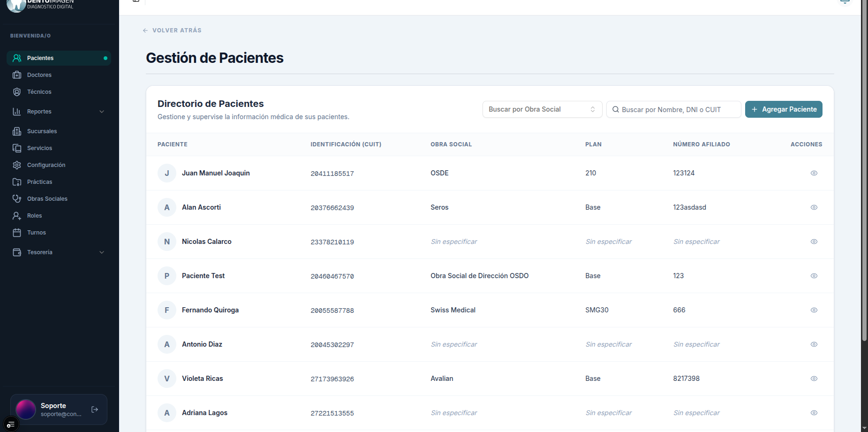The width and height of the screenshot is (868, 432).
Task: View details for Alan Ascorti
Action: point(814,207)
